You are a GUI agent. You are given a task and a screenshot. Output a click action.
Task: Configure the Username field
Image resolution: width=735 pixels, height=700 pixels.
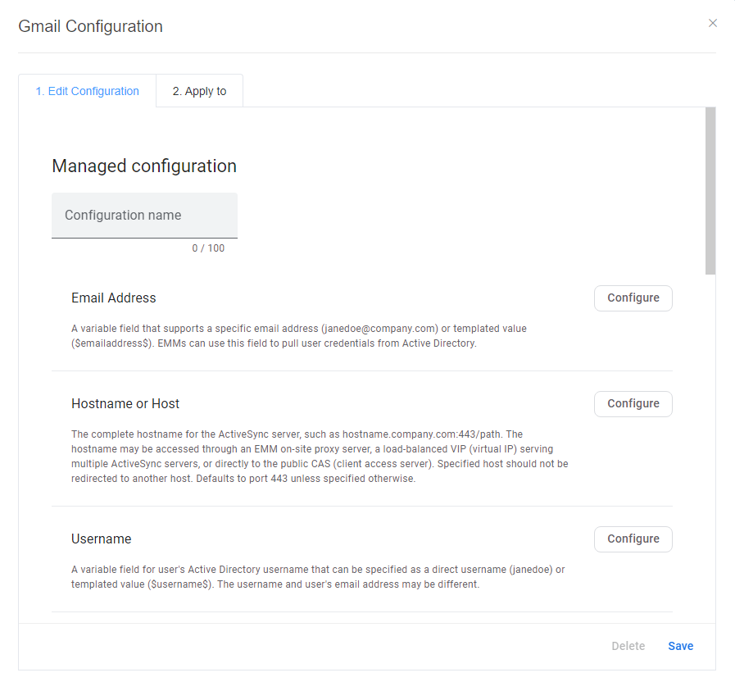(x=633, y=539)
